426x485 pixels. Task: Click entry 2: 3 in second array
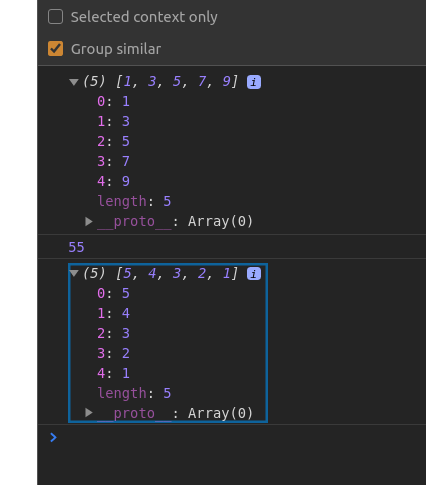(x=113, y=333)
